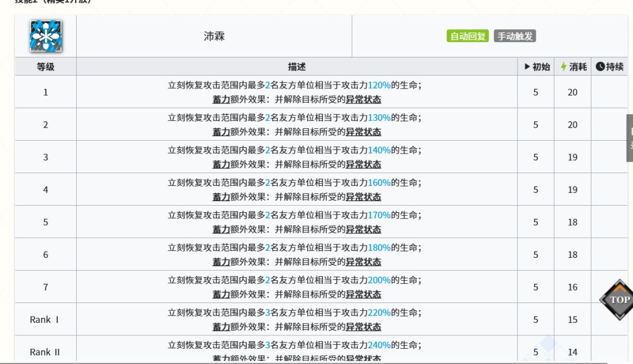Open 异常状态 link in level 5 row

click(x=363, y=229)
